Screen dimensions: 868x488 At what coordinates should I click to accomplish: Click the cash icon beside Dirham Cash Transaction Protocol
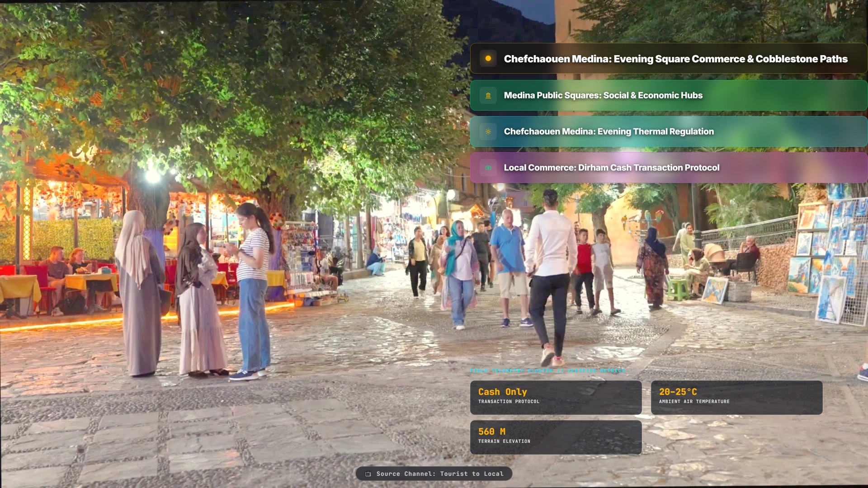pyautogui.click(x=488, y=168)
